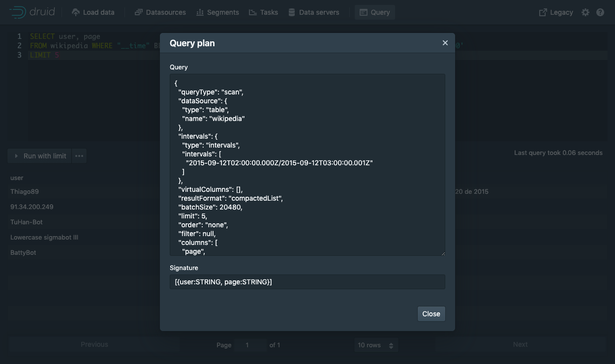Select the Query tab
Screen dimensions: 615x364
(x=375, y=12)
